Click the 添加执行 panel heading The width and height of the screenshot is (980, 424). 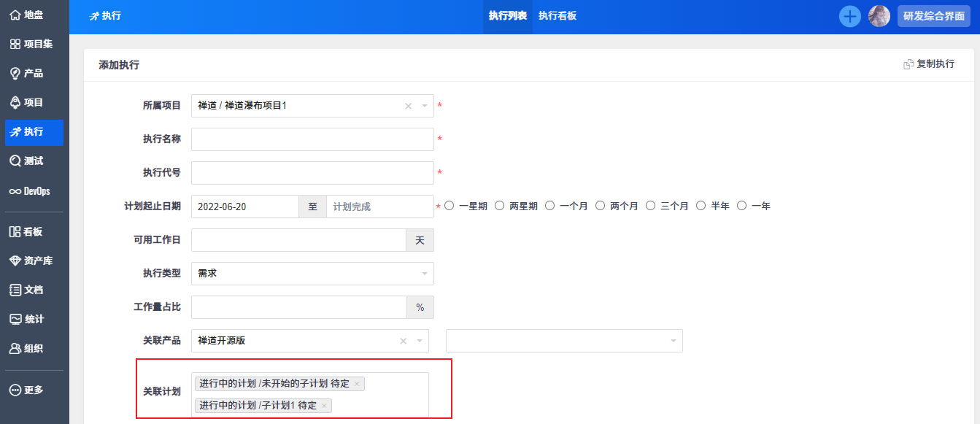tap(119, 65)
